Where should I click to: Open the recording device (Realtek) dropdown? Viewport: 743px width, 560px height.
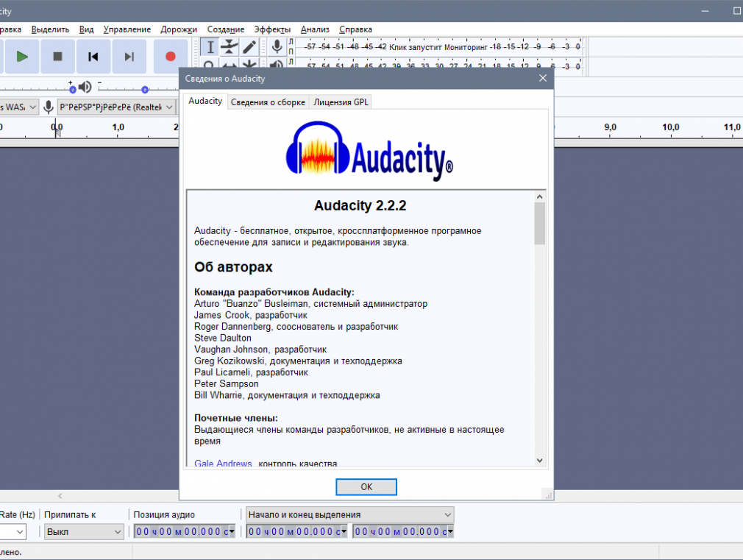point(116,107)
